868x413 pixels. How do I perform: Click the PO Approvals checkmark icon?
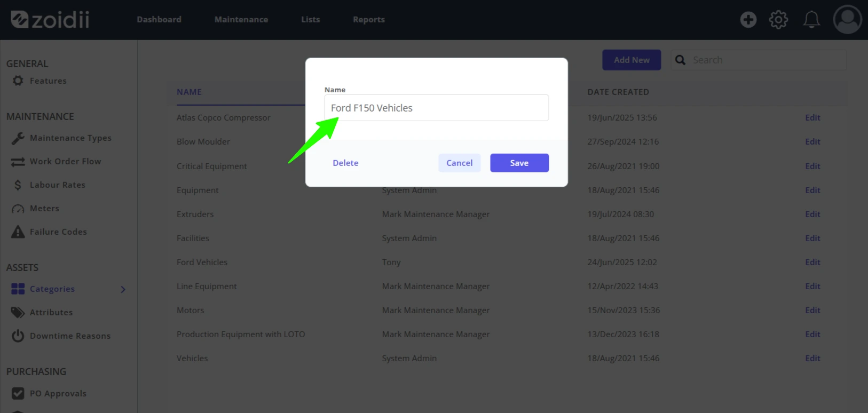[x=18, y=393]
